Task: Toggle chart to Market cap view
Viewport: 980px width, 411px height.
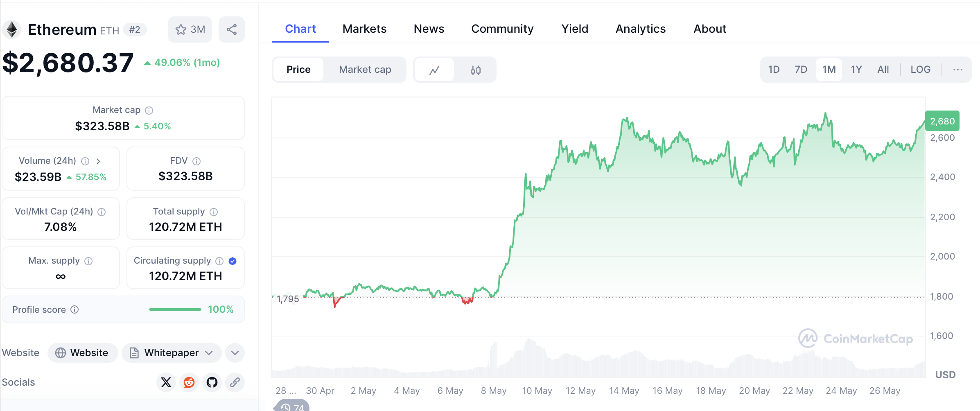Action: pos(365,70)
